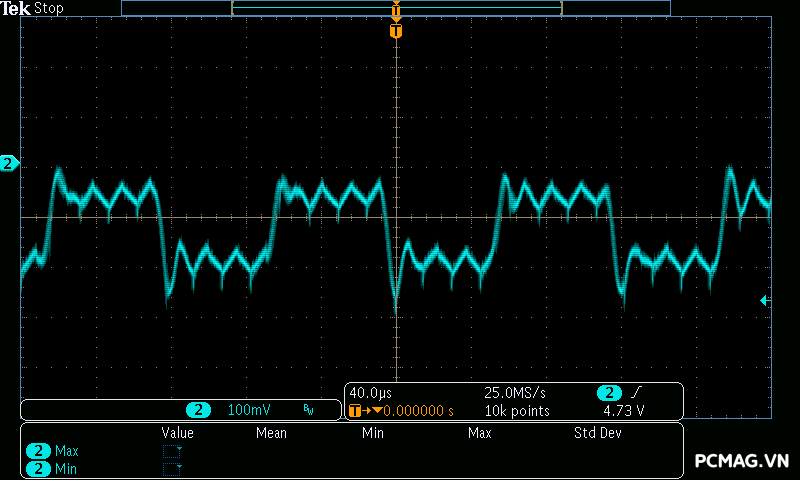Screen dimensions: 800x480
Task: Click the 25.0MS/s sample rate readout
Action: pos(516,392)
